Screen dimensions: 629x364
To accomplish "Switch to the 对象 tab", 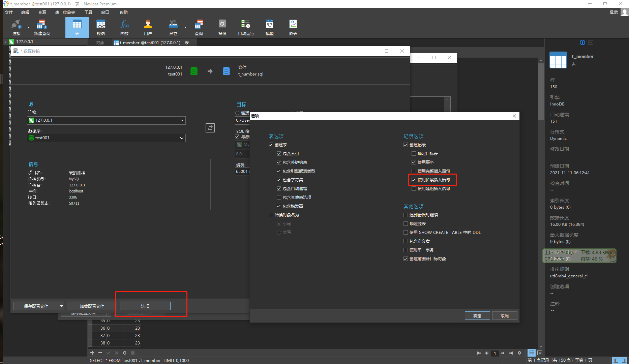I will tap(100, 43).
